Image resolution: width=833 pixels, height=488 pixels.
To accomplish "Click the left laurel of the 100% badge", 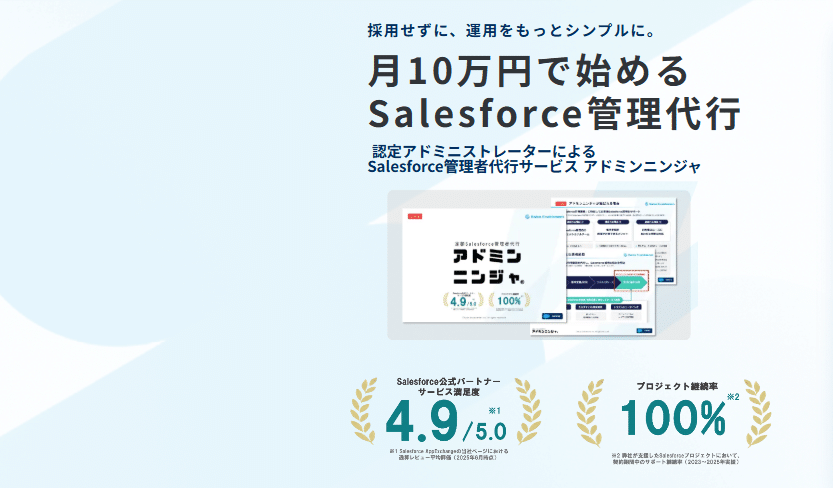I will coord(594,412).
